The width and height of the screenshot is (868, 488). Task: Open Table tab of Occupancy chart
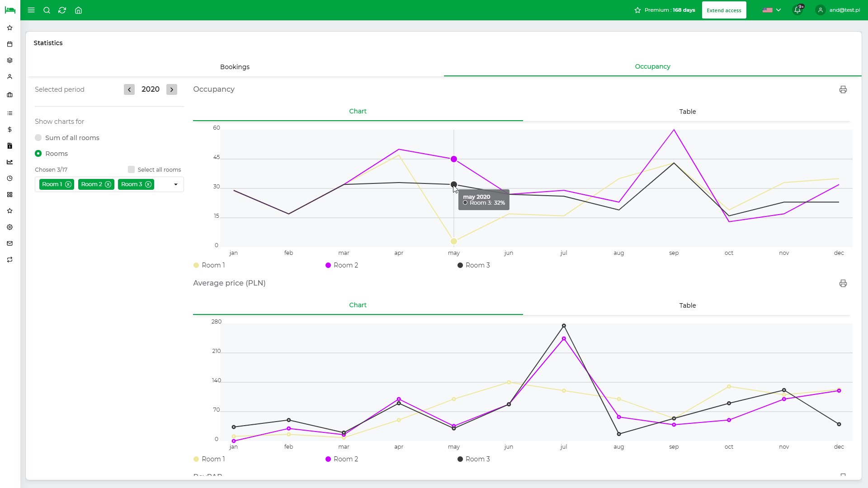click(687, 112)
